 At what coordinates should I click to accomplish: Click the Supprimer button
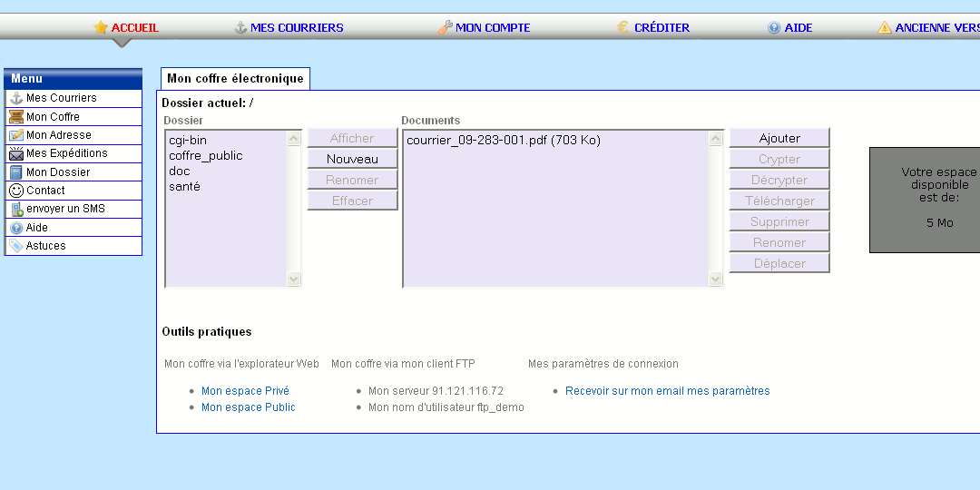[779, 222]
